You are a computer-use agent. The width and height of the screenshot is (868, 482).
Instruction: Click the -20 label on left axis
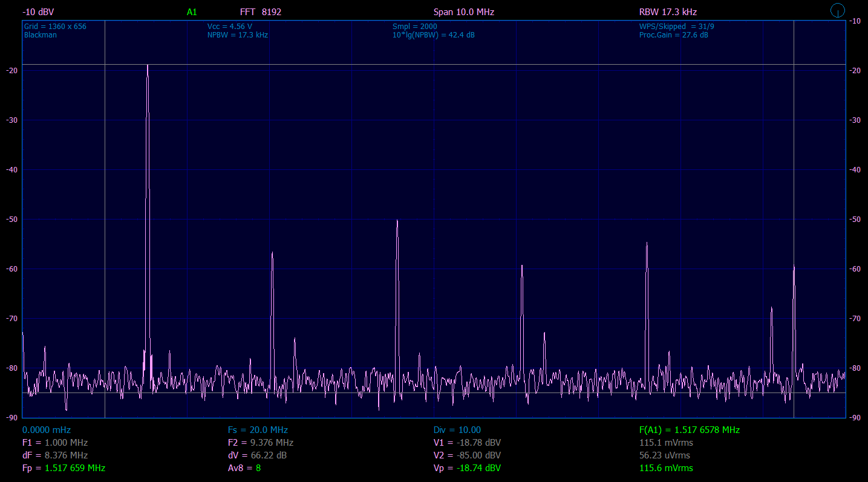click(x=11, y=71)
